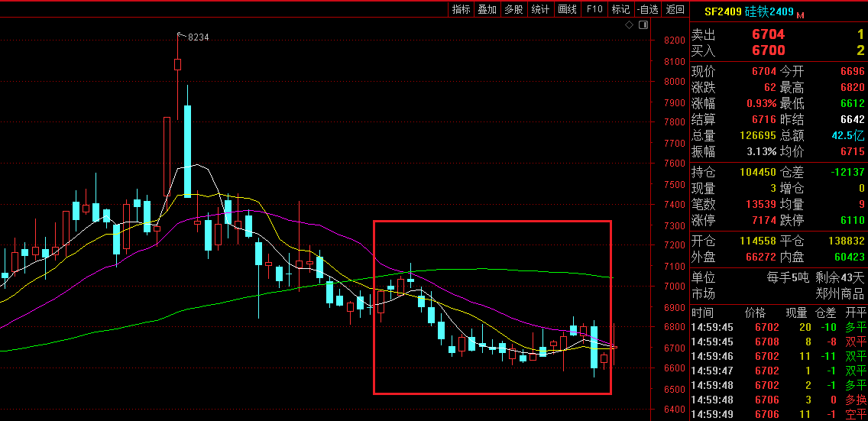Toggle the side panel icon beside the diamond
Viewport: 868px width, 421px height.
click(x=643, y=24)
